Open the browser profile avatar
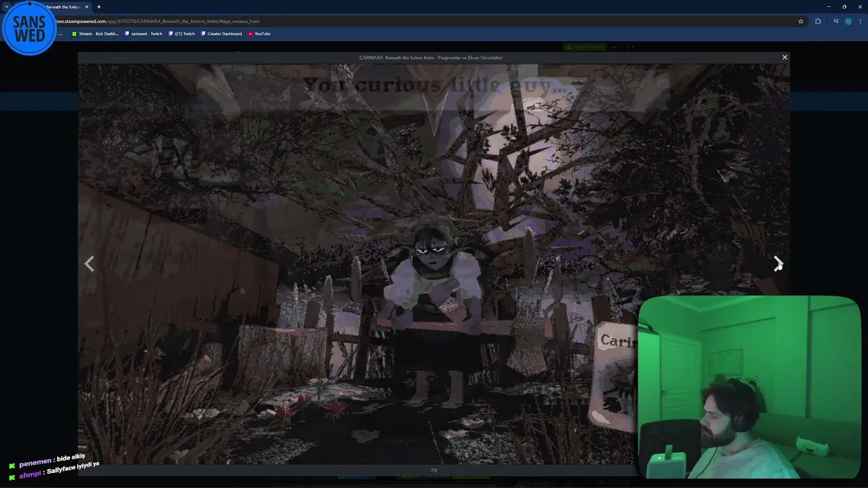This screenshot has height=488, width=868. 848,21
